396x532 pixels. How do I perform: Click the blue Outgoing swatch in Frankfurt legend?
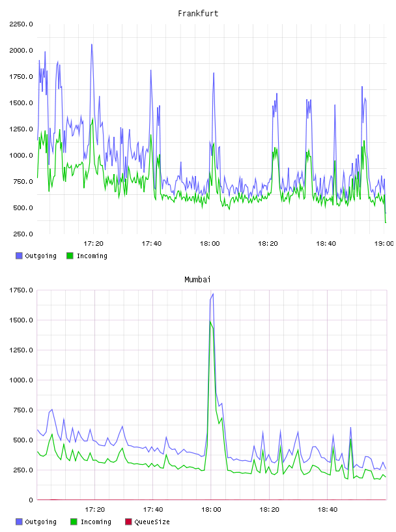(x=19, y=256)
